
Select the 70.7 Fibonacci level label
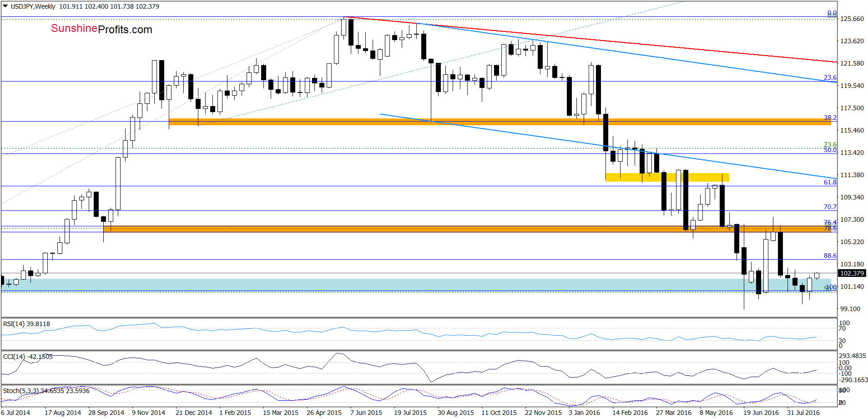(830, 207)
